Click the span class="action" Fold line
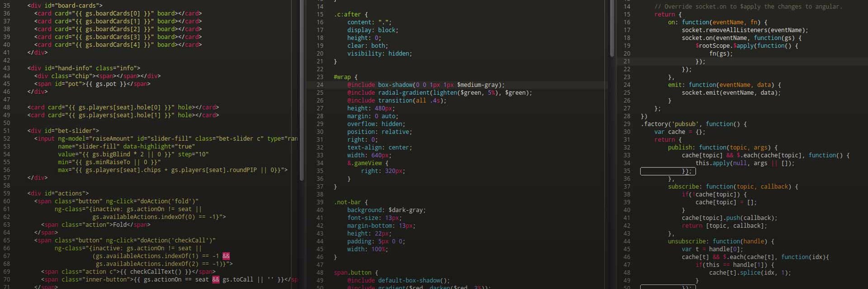This screenshot has height=289, width=868. tap(96, 225)
